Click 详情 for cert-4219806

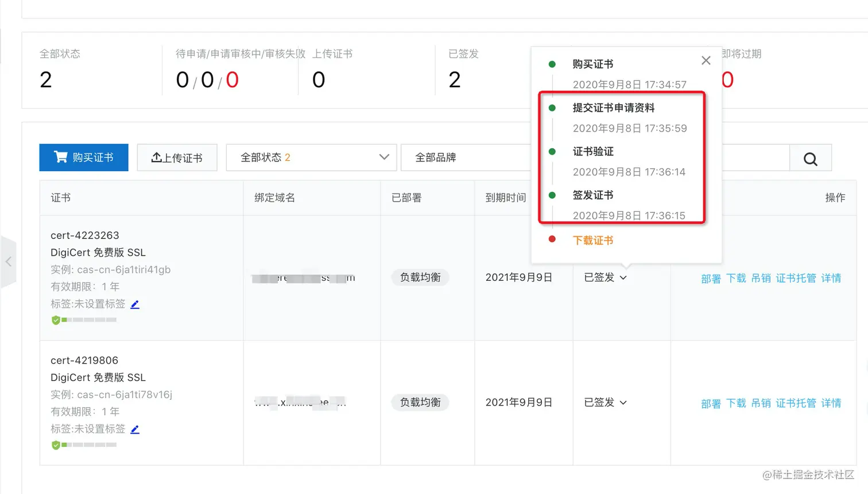[x=831, y=403]
